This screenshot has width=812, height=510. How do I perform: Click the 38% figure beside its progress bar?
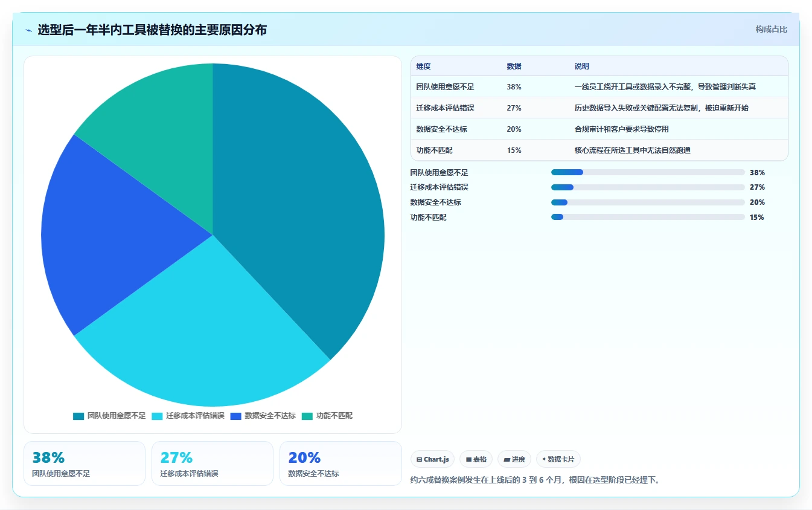[x=757, y=172]
